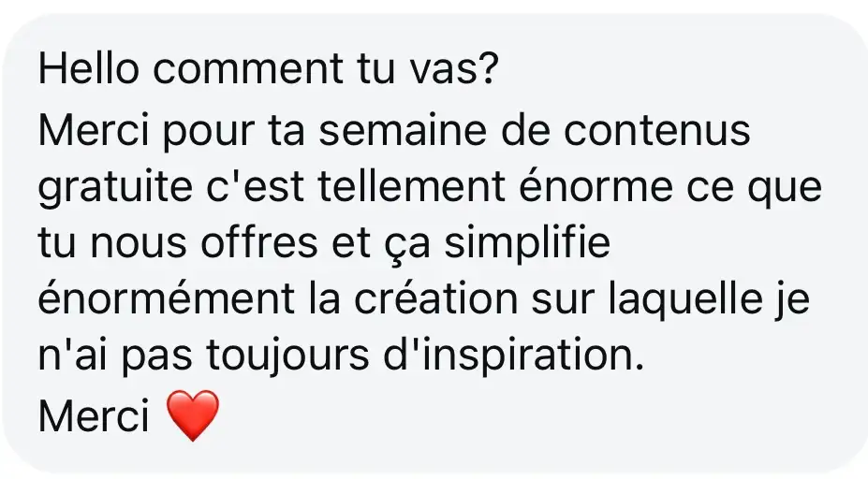Image resolution: width=868 pixels, height=479 pixels.
Task: Select the word "toujours" in the message
Action: coord(287,356)
